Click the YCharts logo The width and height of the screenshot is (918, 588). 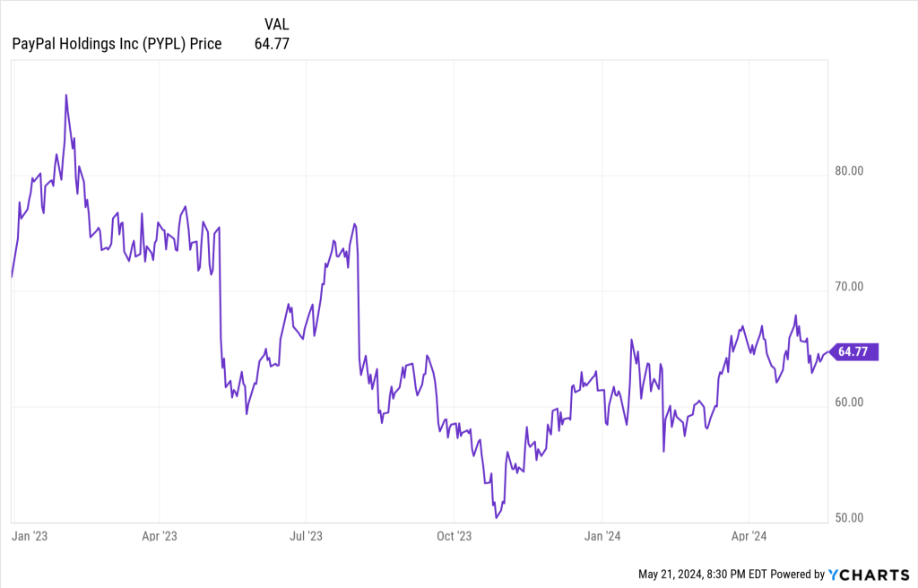click(x=870, y=574)
